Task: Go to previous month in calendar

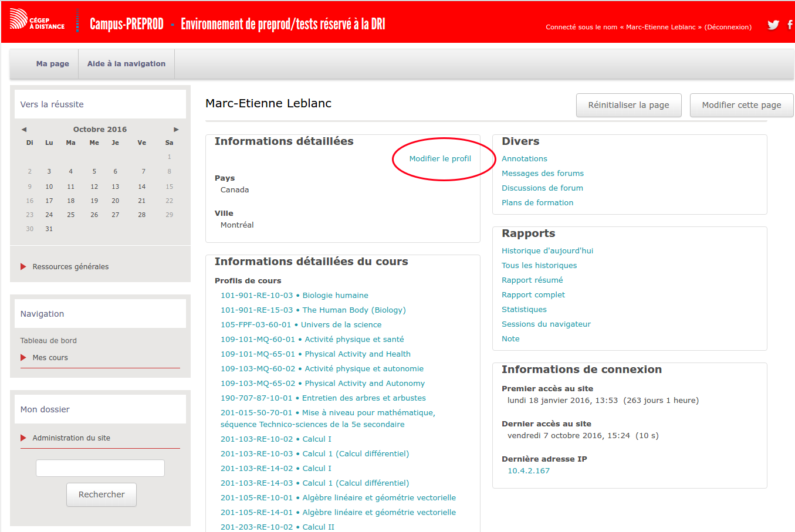Action: point(24,130)
